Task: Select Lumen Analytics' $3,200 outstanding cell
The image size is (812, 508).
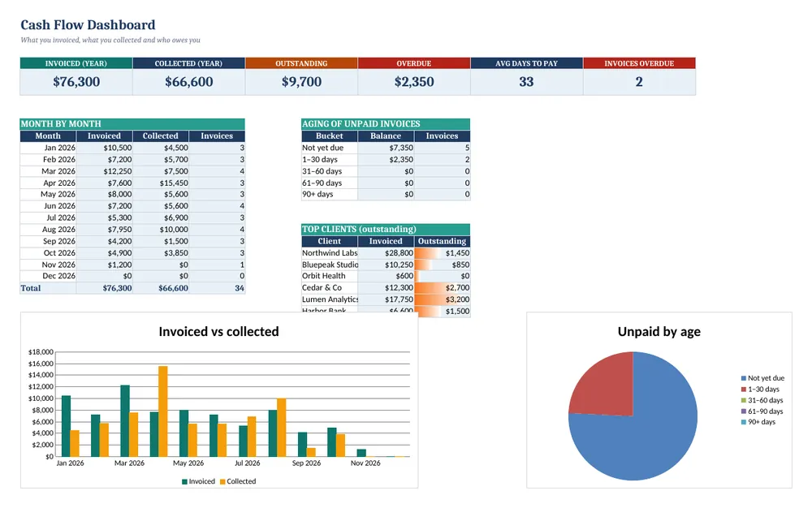Action: [x=443, y=299]
